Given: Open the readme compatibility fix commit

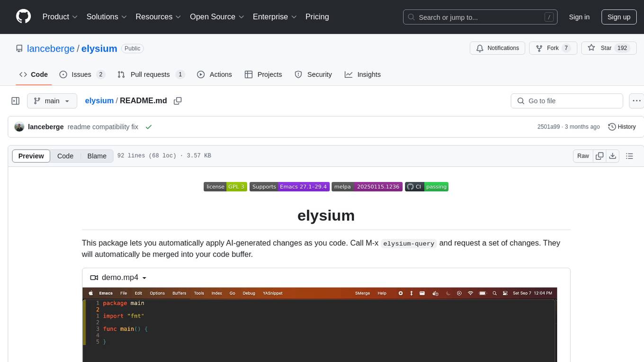Looking at the screenshot, I should (x=103, y=127).
